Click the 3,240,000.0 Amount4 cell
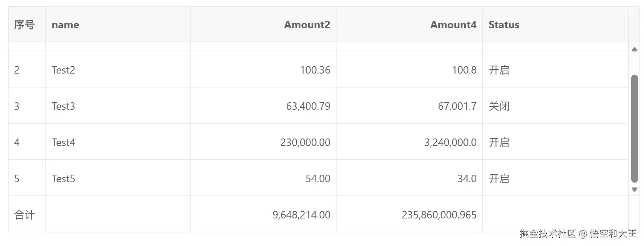The image size is (644, 246). [450, 143]
